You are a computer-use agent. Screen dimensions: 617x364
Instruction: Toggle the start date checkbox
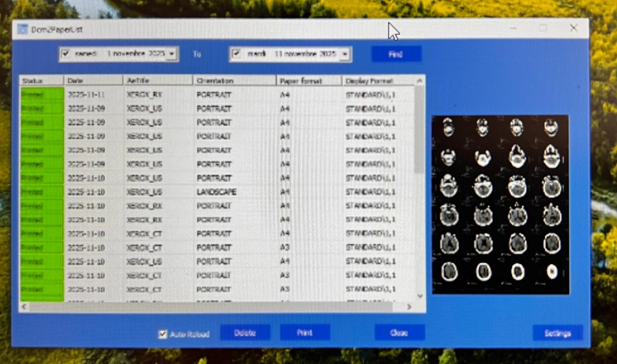pos(66,54)
